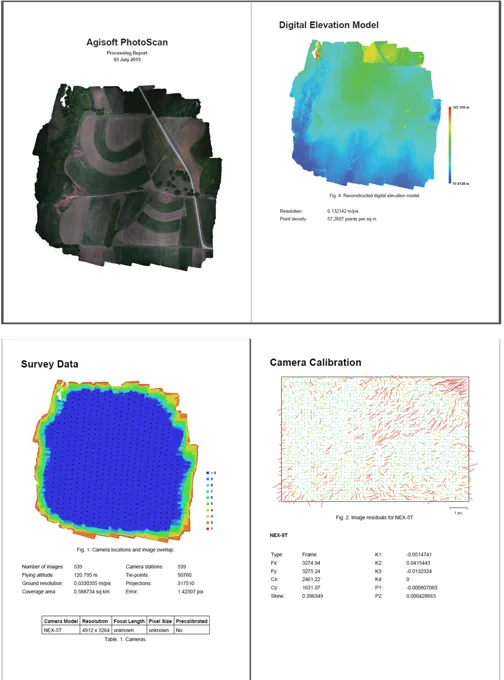Click the 'Camera Model' table header
The width and height of the screenshot is (504, 680).
(61, 621)
